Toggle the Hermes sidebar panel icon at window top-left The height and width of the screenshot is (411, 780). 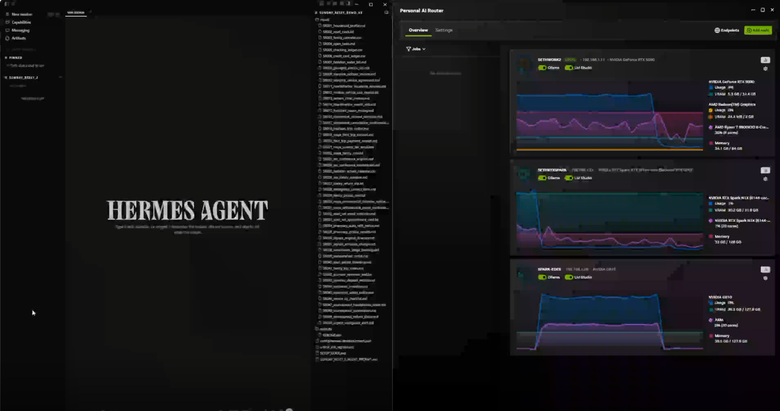pyautogui.click(x=7, y=4)
